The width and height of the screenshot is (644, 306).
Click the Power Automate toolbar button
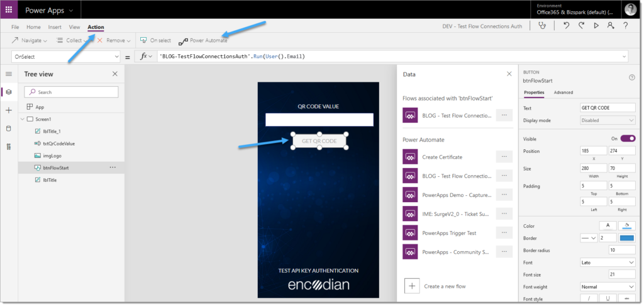tap(203, 41)
